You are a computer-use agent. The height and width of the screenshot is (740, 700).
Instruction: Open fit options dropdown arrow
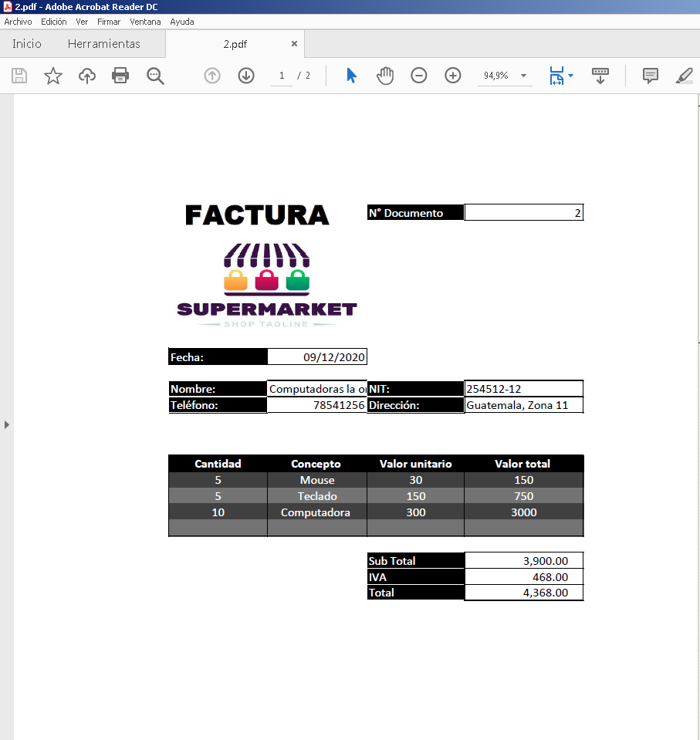pyautogui.click(x=570, y=76)
